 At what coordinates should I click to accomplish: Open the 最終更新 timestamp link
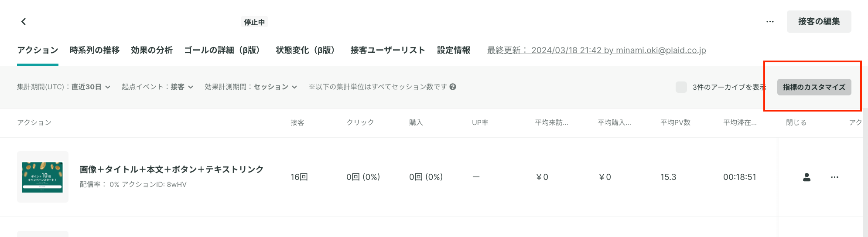[x=596, y=50]
